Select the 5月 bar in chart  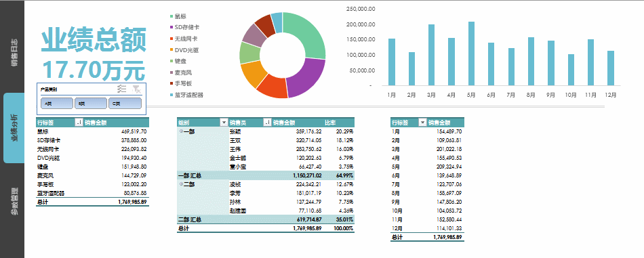472,53
